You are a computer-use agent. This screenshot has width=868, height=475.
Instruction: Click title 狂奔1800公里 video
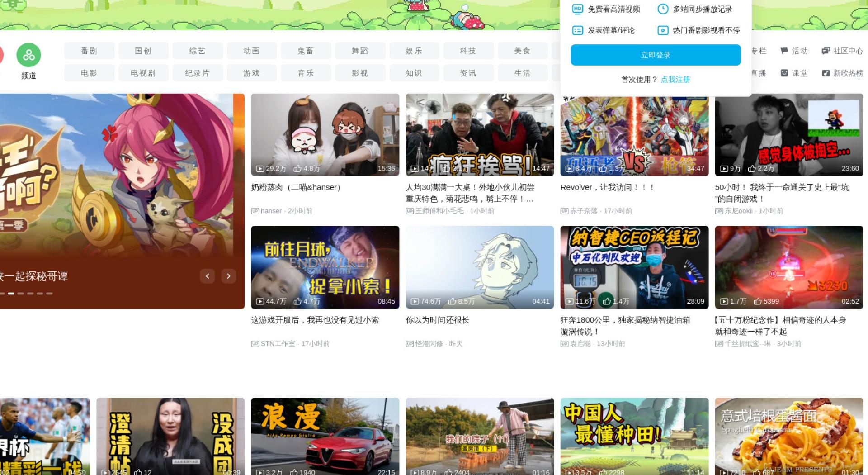click(625, 326)
